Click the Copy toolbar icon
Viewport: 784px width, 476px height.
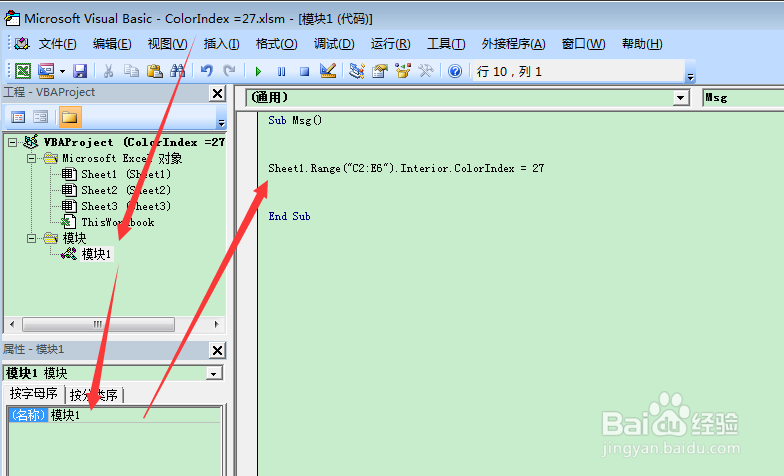[131, 71]
